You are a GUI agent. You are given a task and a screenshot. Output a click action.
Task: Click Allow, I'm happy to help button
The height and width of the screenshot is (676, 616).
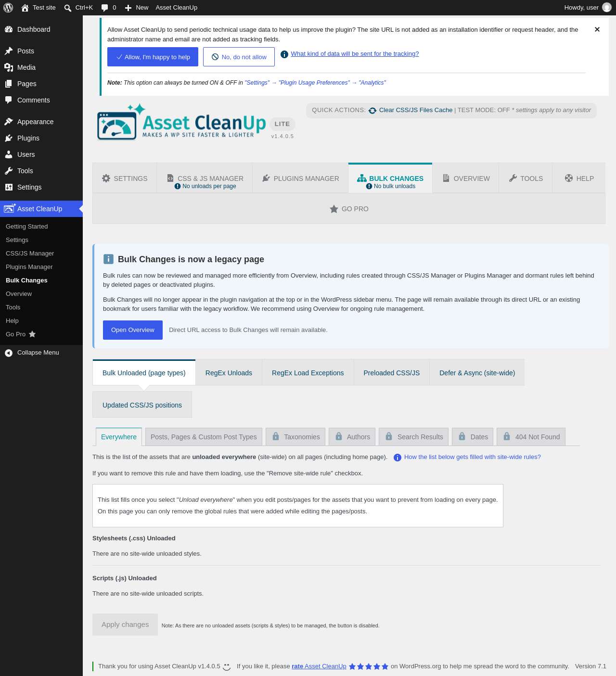(x=153, y=57)
